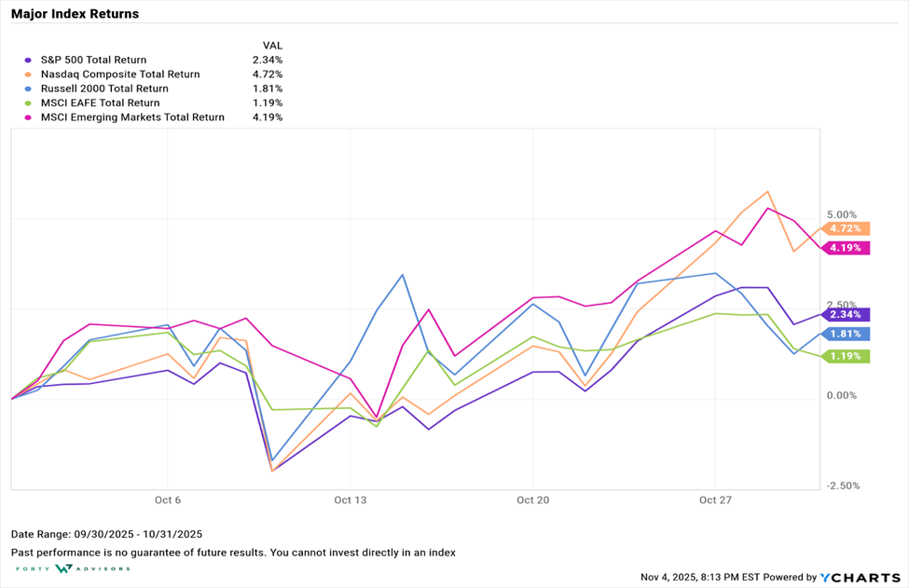Viewport: 909px width, 588px height.
Task: Click the pink MSCI Emerging Markets legend dot
Action: 31,117
